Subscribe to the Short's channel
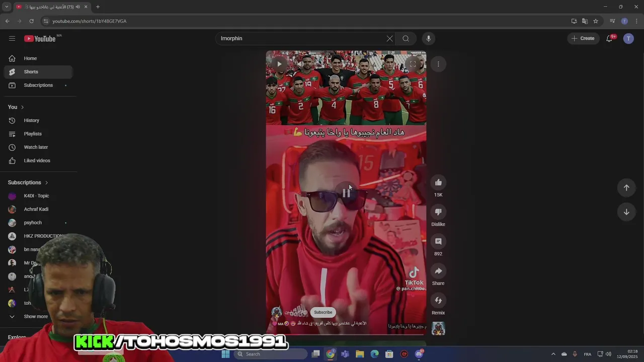This screenshot has width=644, height=362. point(323,312)
